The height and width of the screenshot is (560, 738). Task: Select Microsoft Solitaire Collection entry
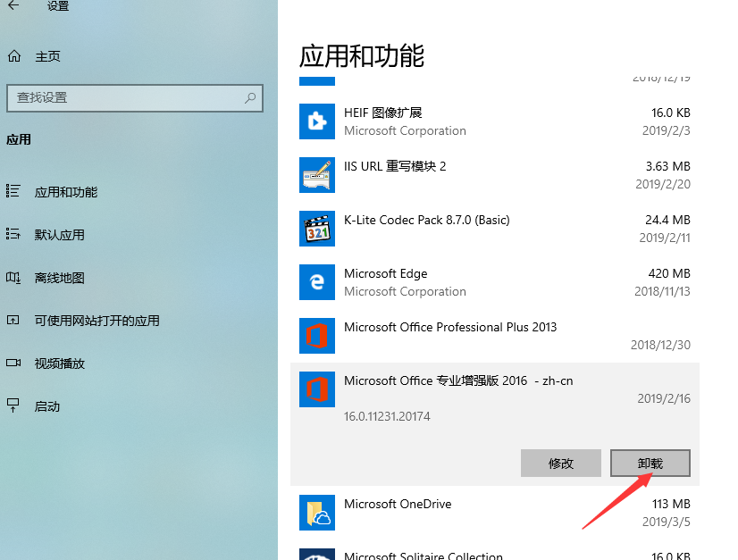(424, 556)
